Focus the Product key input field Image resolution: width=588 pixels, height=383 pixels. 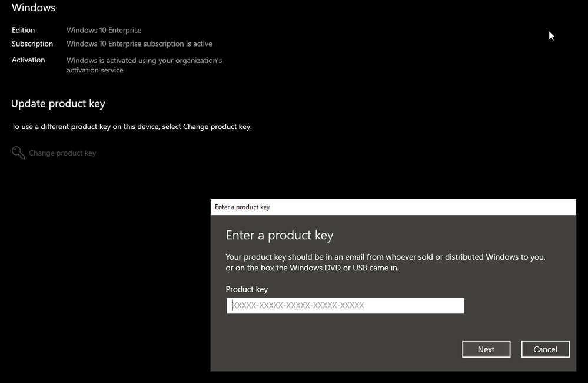tap(345, 306)
